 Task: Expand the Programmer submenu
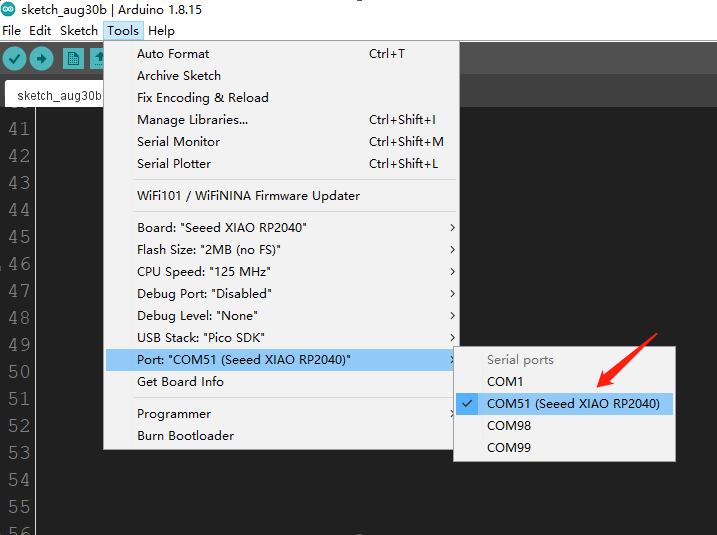[279, 413]
